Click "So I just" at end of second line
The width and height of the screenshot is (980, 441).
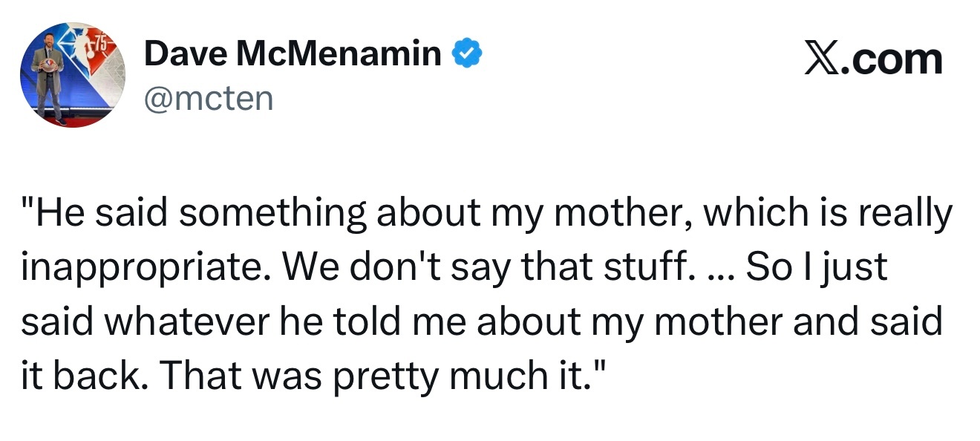point(817,267)
